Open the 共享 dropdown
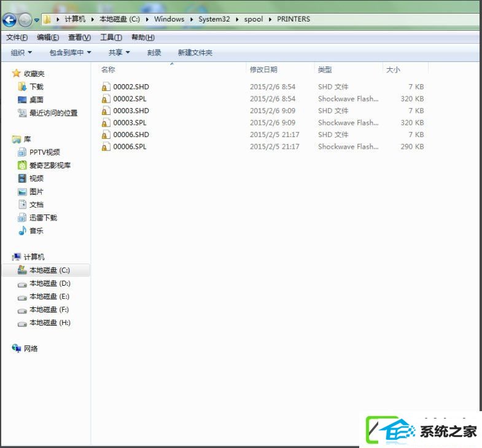Image resolution: width=482 pixels, height=448 pixels. coord(119,53)
